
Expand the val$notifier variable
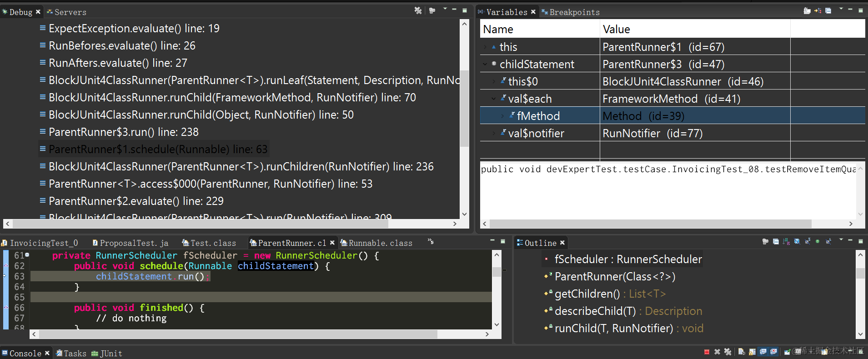tap(494, 133)
